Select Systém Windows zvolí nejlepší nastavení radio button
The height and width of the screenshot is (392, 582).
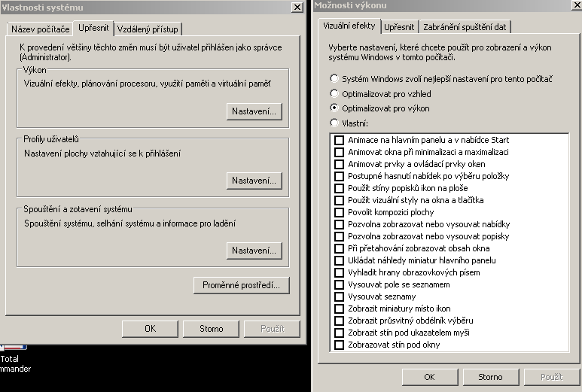coord(334,78)
